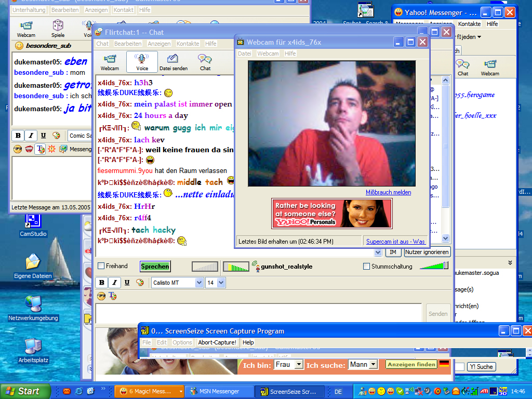
Task: Open Unterhaltung menu in besondere_sub window
Action: [29, 10]
